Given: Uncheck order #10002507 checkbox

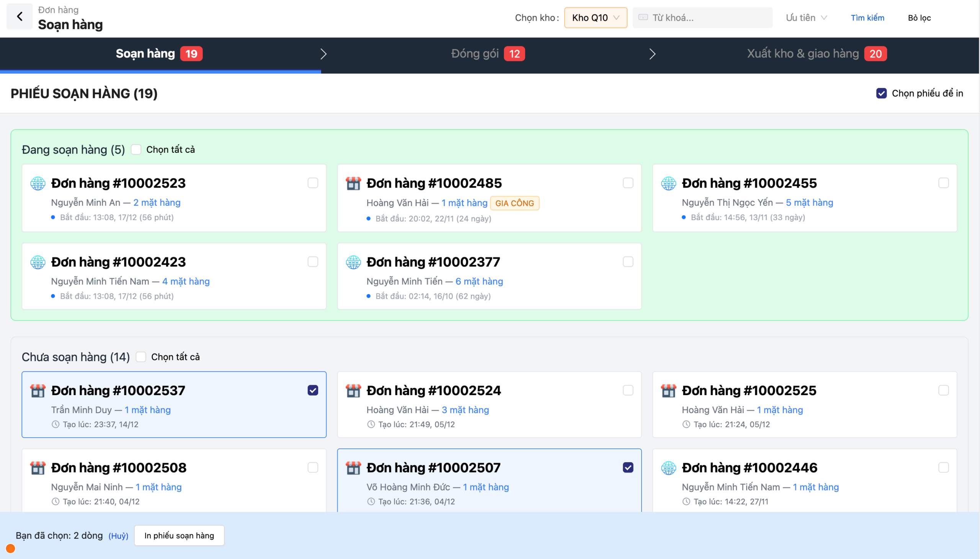Looking at the screenshot, I should point(627,467).
